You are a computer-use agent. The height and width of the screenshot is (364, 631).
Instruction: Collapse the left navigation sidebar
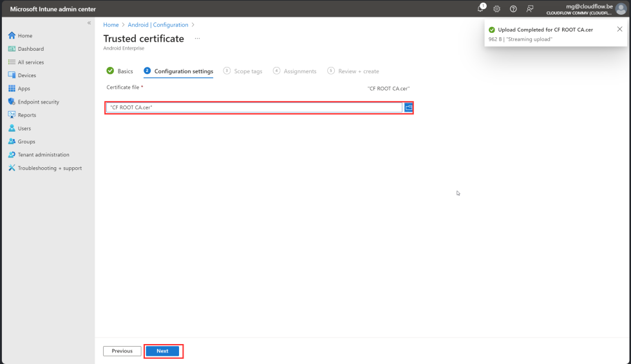coord(89,23)
